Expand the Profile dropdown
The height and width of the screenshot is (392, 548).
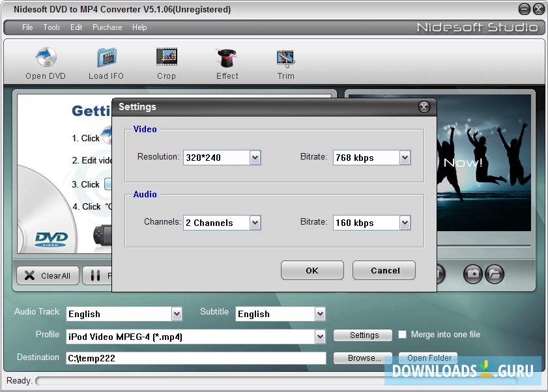320,337
